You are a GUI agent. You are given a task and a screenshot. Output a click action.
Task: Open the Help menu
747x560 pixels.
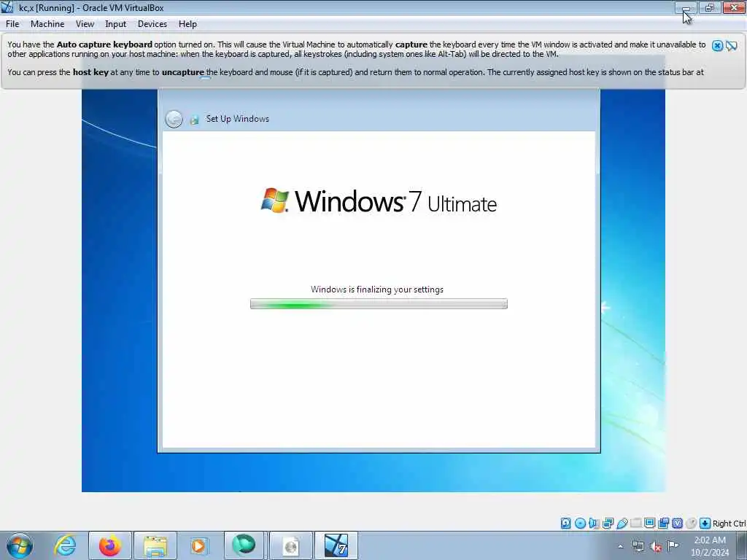[187, 24]
